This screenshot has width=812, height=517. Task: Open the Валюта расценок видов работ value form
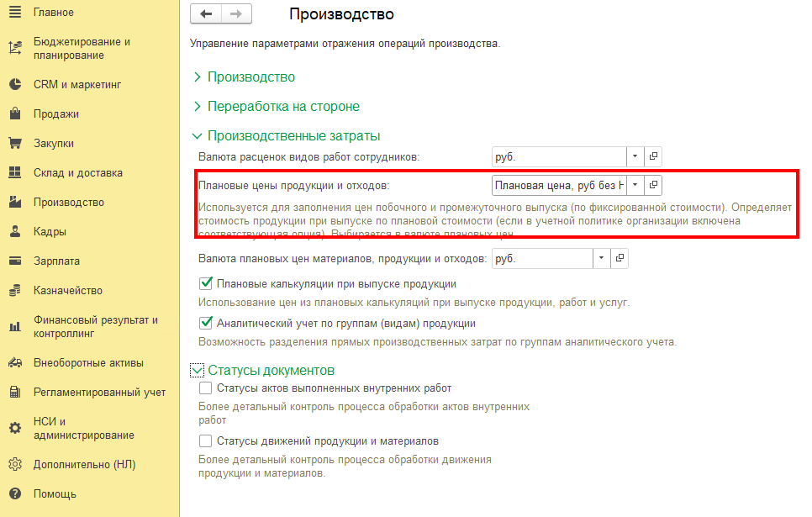pyautogui.click(x=653, y=156)
